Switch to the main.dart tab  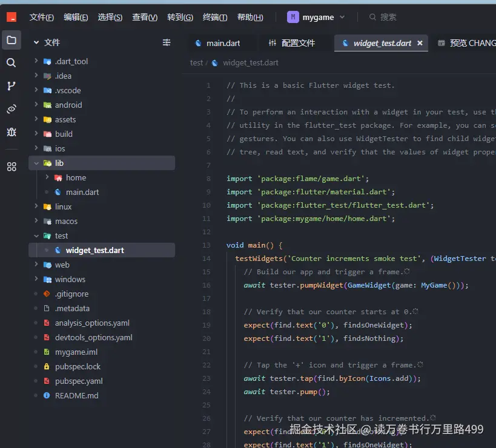tap(222, 43)
